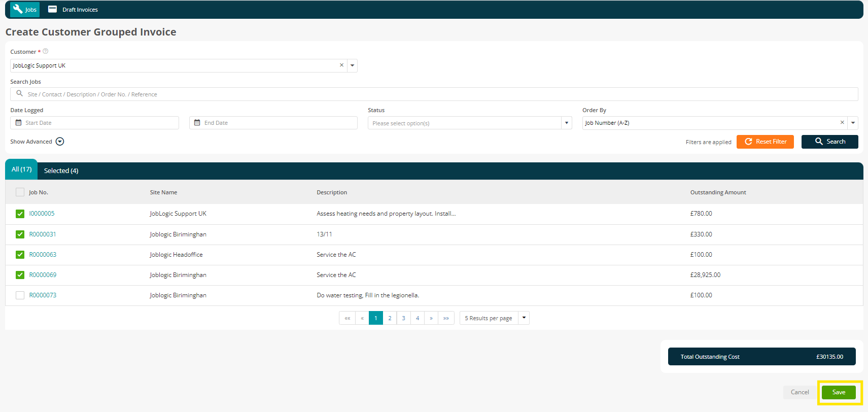Viewport: 868px width, 412px height.
Task: Go to page 4
Action: click(x=418, y=318)
